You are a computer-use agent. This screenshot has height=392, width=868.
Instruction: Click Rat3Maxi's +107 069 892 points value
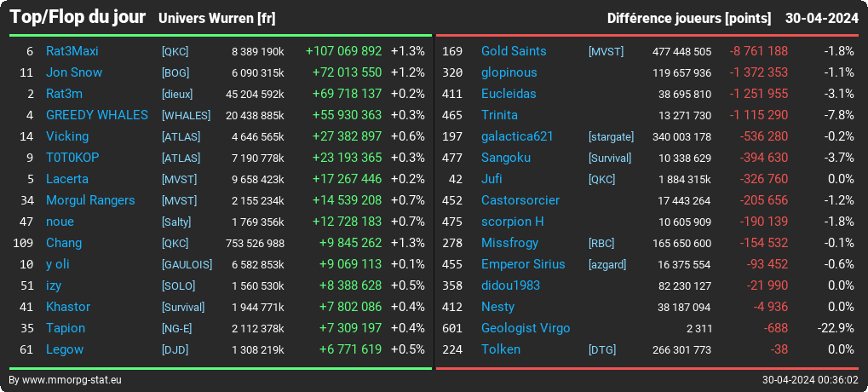[343, 51]
